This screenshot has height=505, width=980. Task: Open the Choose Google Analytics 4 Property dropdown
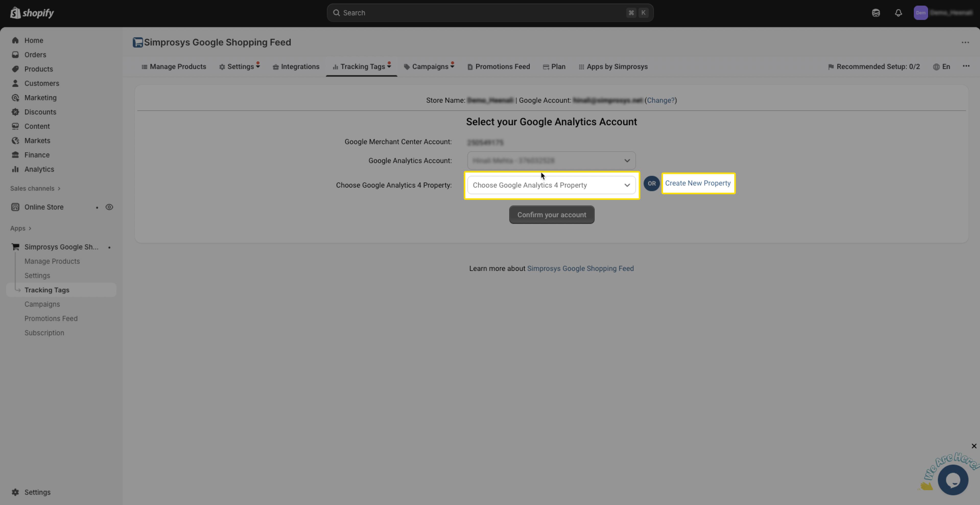click(551, 185)
